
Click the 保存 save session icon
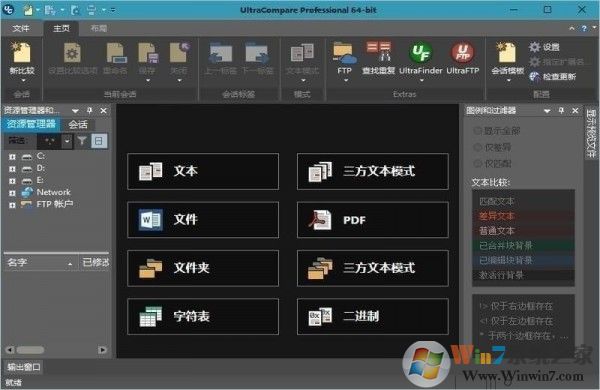pyautogui.click(x=148, y=53)
